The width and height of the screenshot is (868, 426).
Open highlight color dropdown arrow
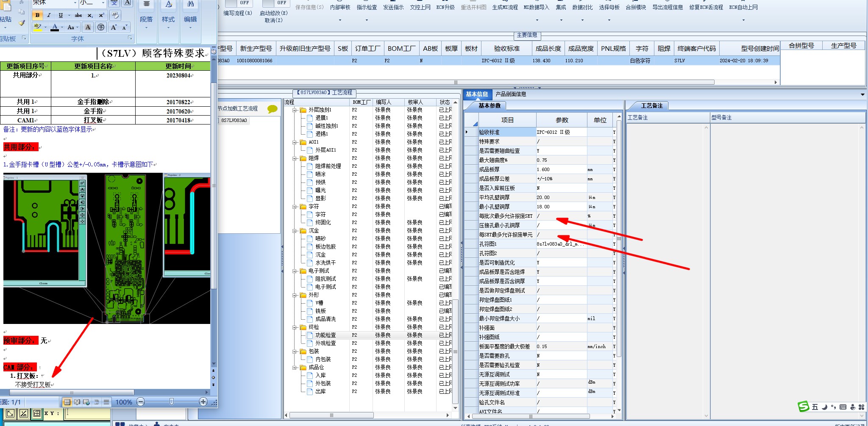coord(45,27)
